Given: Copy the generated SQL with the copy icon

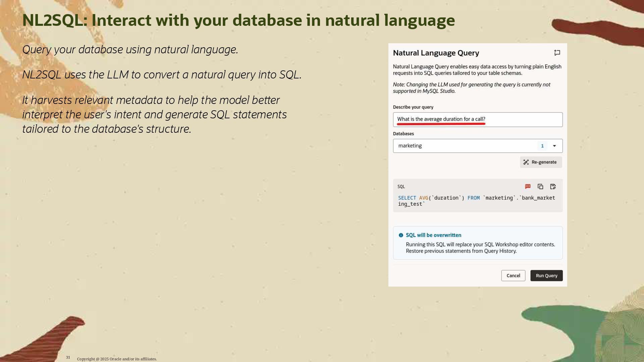Looking at the screenshot, I should pos(540,186).
